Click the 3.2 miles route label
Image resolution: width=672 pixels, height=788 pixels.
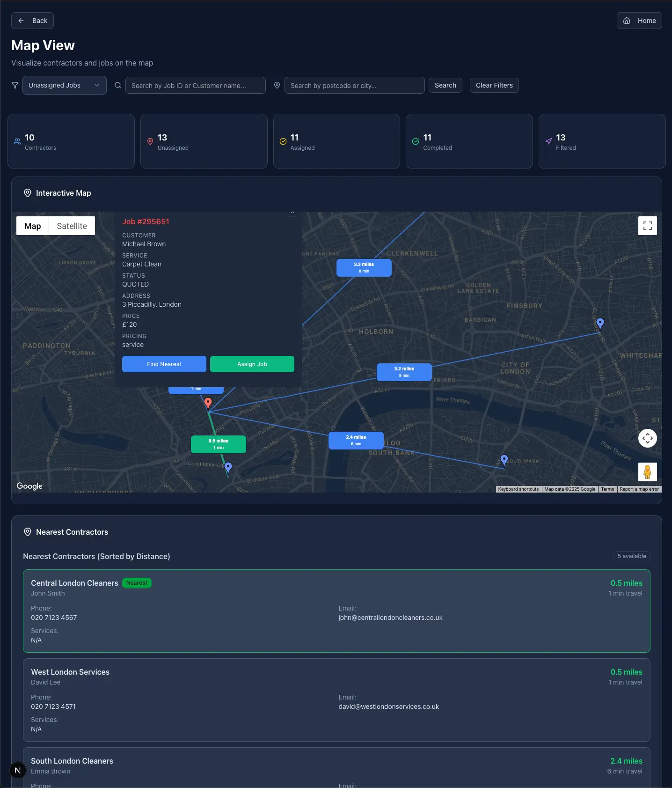404,372
